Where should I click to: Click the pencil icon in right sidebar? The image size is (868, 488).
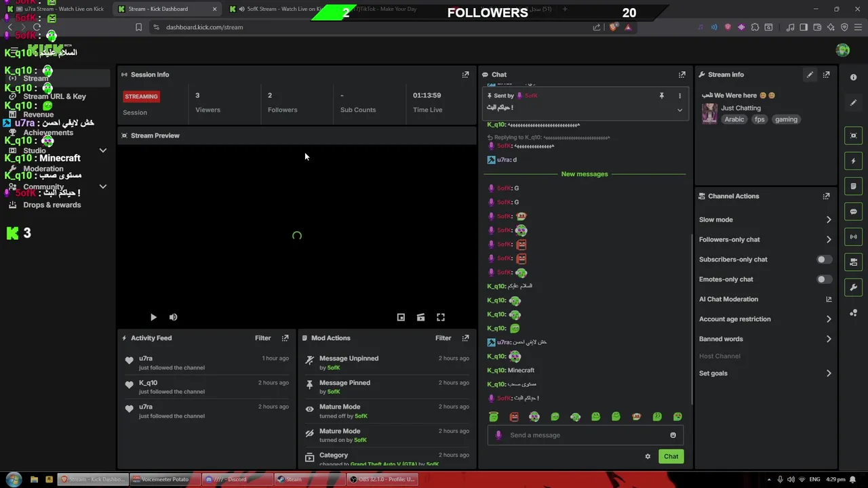coord(853,103)
